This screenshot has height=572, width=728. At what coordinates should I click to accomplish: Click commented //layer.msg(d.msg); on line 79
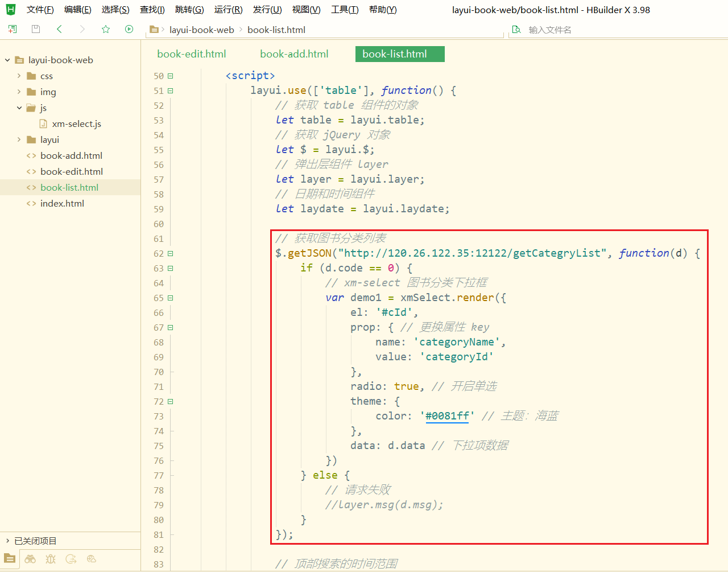click(384, 505)
